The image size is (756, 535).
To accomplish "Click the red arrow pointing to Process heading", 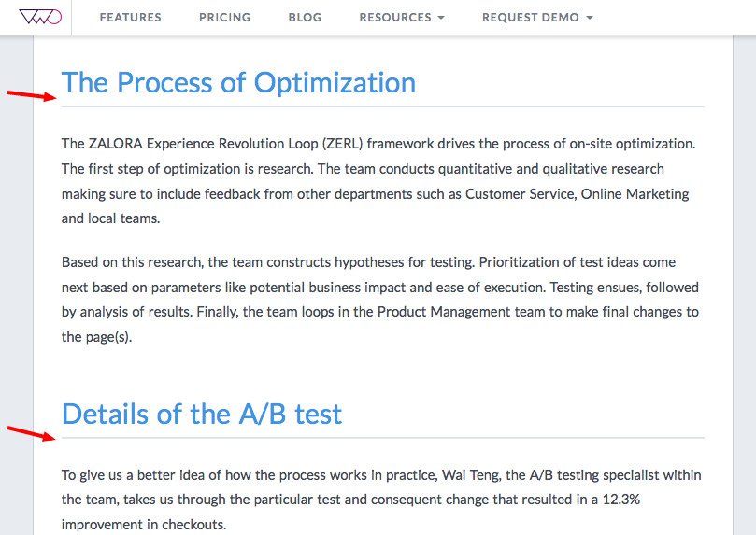I will (32, 95).
